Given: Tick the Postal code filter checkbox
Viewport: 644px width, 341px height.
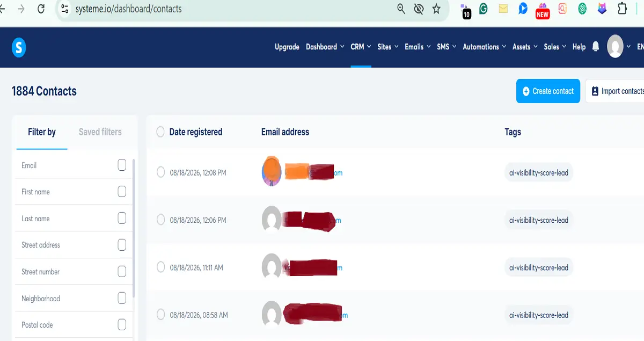Looking at the screenshot, I should (x=122, y=325).
